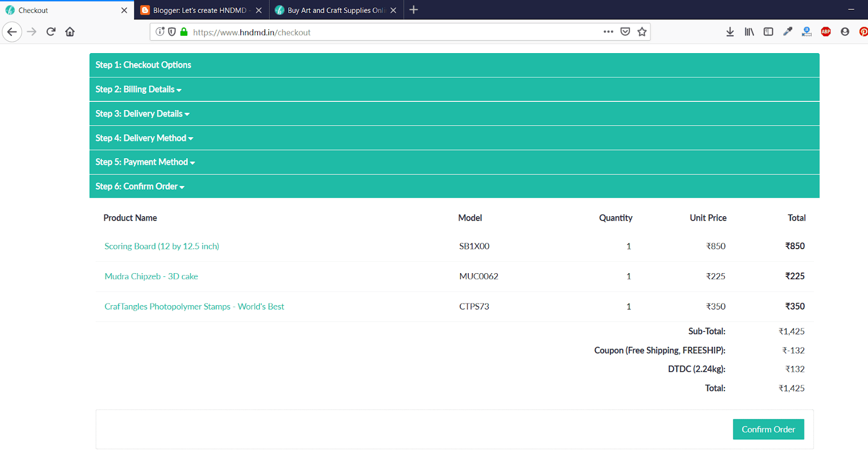Expand Step 2: Billing Details

point(454,89)
